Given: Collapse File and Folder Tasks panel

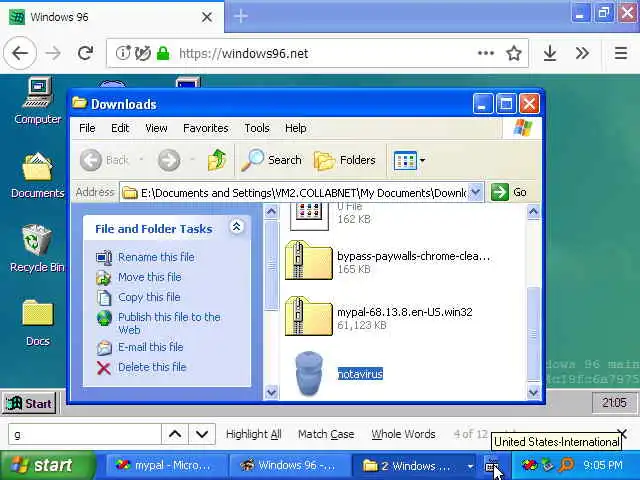Looking at the screenshot, I should point(236,227).
